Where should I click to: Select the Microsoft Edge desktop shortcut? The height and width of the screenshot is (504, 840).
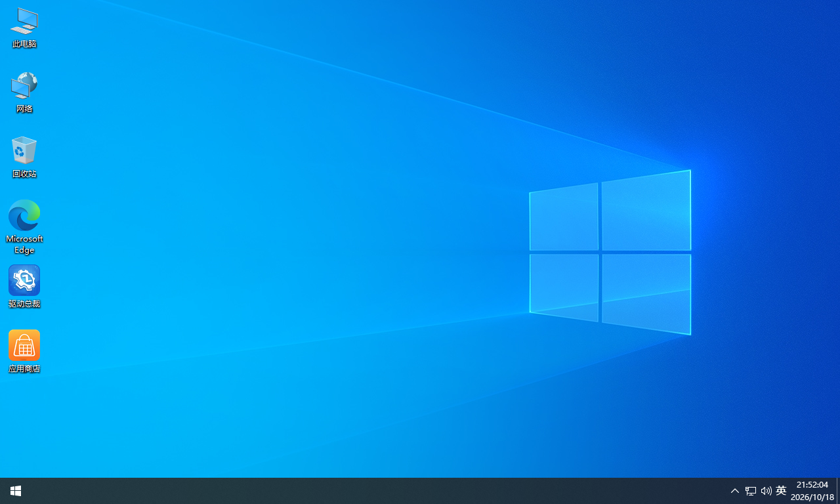point(24,227)
